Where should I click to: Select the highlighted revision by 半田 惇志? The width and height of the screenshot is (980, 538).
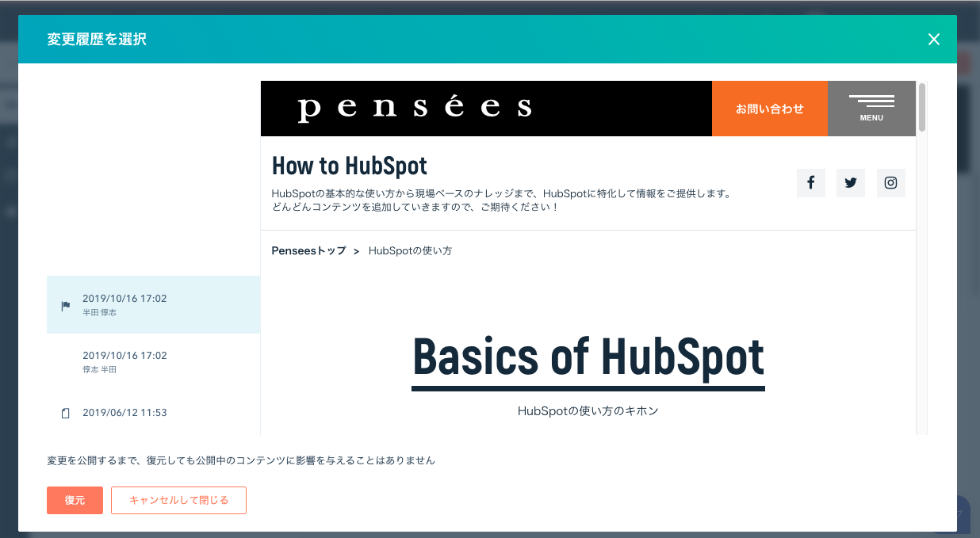point(153,305)
